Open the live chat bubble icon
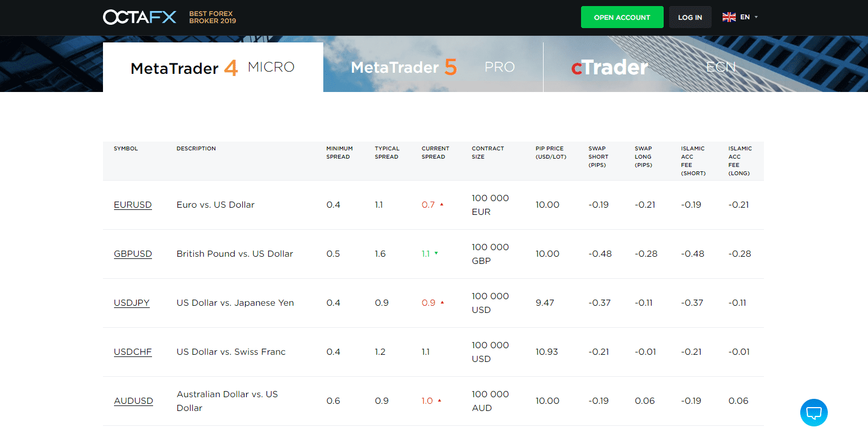Image resolution: width=868 pixels, height=433 pixels. click(813, 413)
